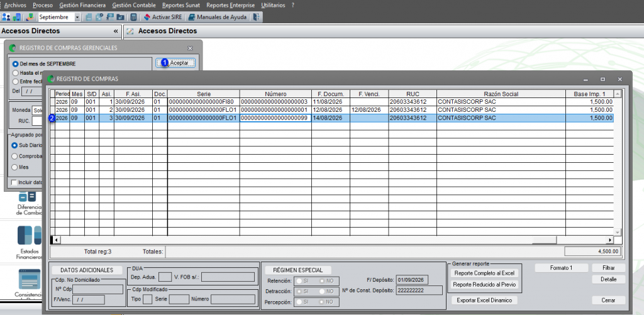644x315 pixels.
Task: Click the documents-with-gear toolbar icon
Action: tap(99, 17)
